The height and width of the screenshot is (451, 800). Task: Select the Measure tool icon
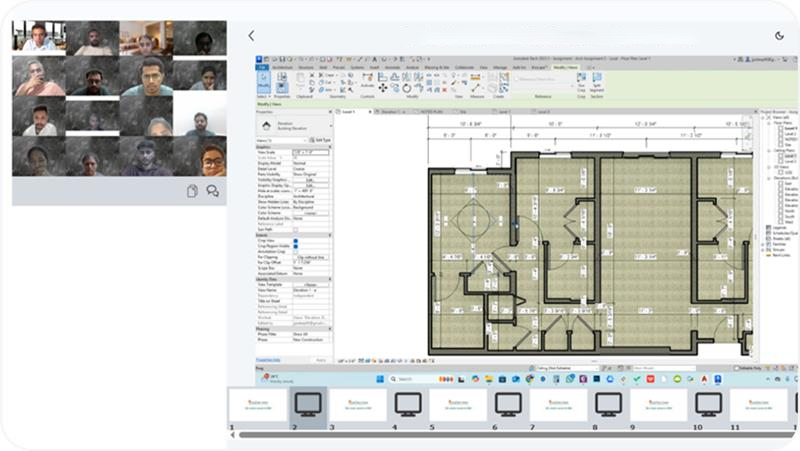point(476,89)
